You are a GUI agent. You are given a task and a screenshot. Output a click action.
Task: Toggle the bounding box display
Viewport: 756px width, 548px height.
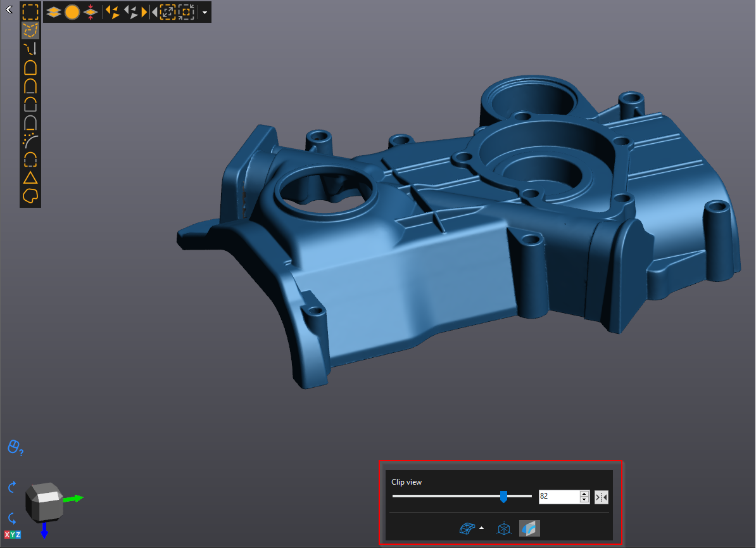tap(503, 528)
